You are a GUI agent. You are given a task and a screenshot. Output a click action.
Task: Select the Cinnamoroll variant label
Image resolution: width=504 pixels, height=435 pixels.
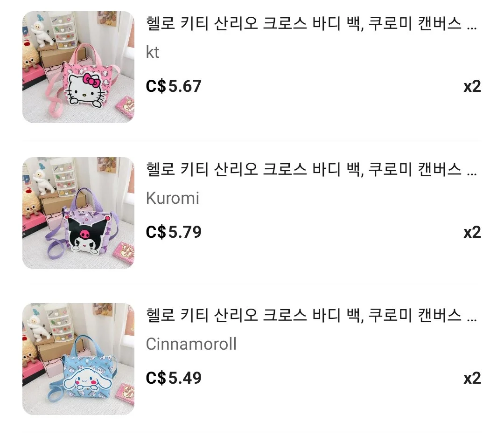click(x=191, y=344)
